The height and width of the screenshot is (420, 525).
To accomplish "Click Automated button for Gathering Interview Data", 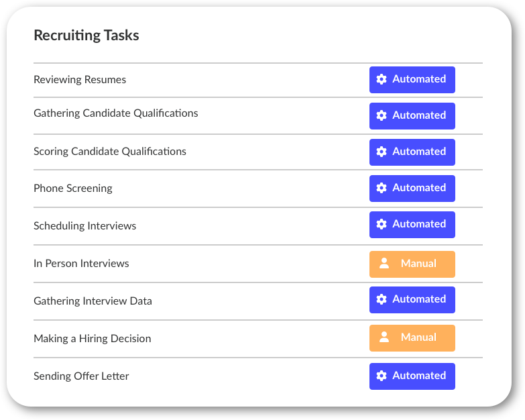I will click(412, 300).
